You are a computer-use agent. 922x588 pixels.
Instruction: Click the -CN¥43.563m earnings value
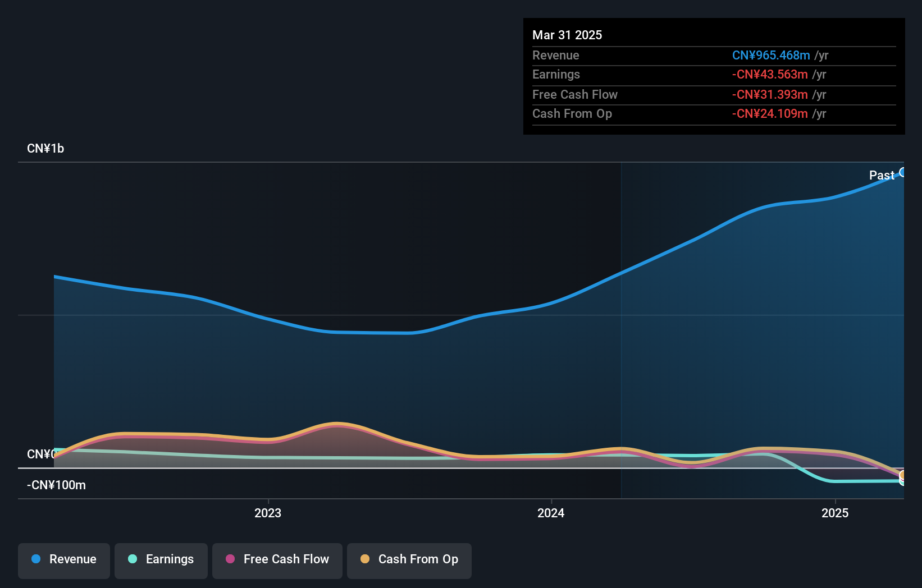(770, 74)
